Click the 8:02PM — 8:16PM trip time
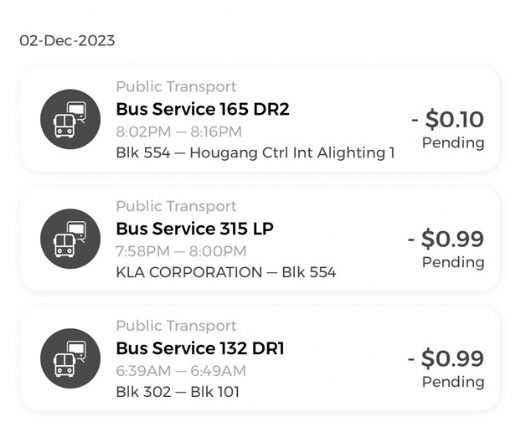This screenshot has height=432, width=520. tap(179, 132)
